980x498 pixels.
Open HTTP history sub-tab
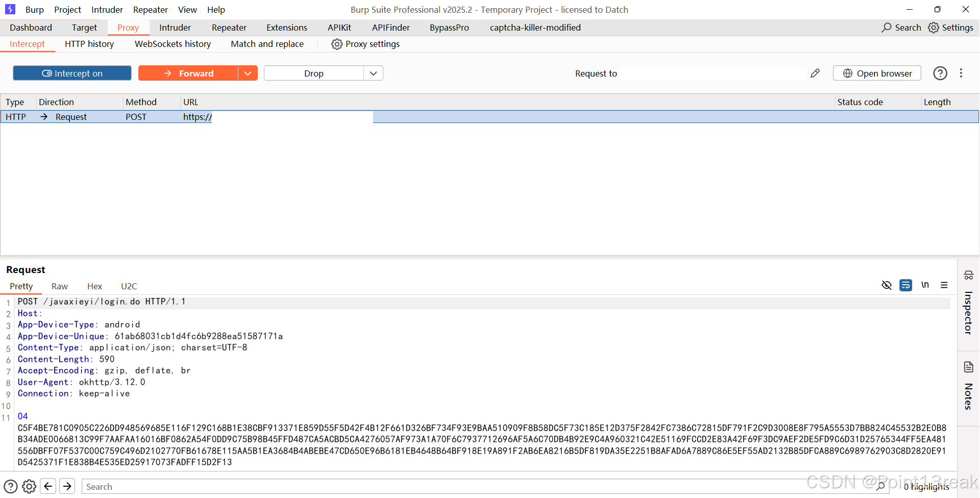point(89,44)
